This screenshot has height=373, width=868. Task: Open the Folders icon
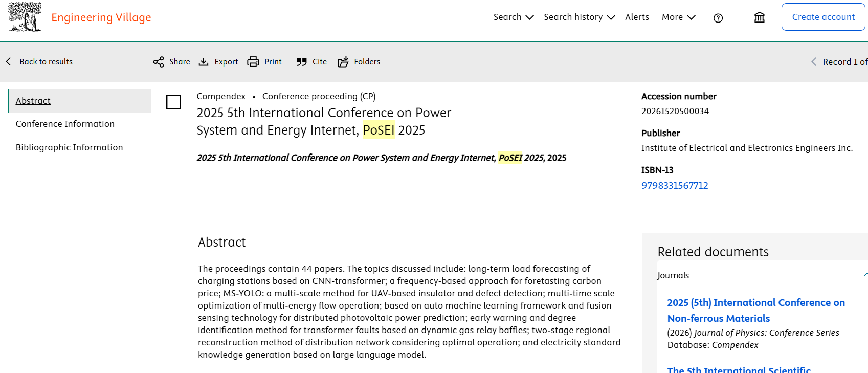343,62
